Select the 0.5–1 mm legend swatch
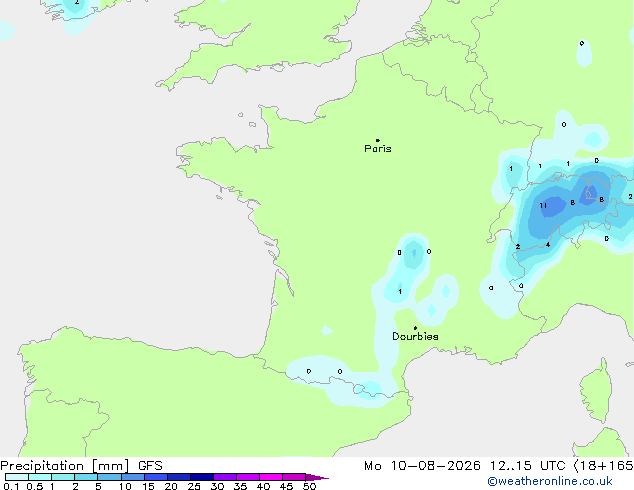 click(x=40, y=477)
